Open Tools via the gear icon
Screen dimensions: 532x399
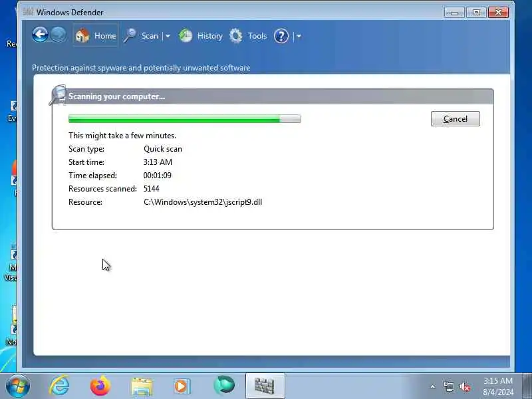[x=236, y=36]
